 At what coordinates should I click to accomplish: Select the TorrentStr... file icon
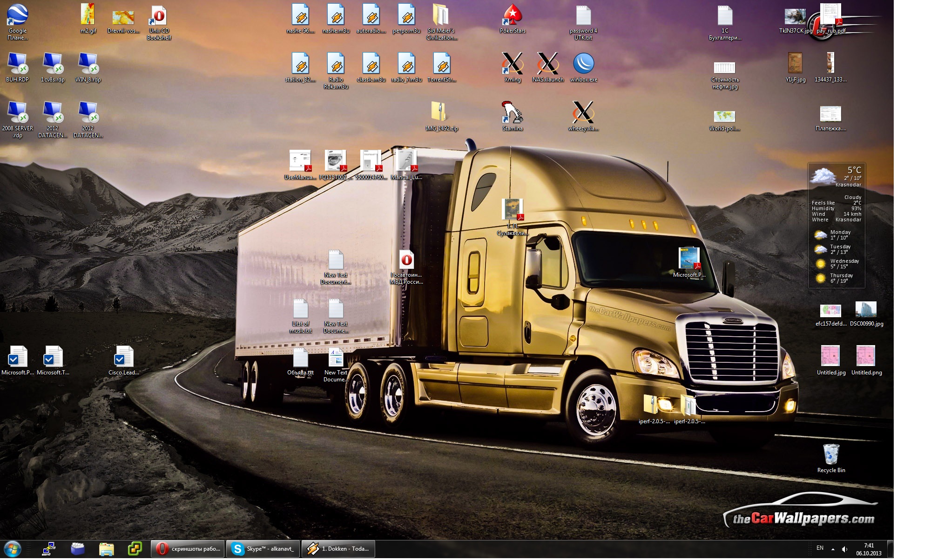(x=442, y=67)
